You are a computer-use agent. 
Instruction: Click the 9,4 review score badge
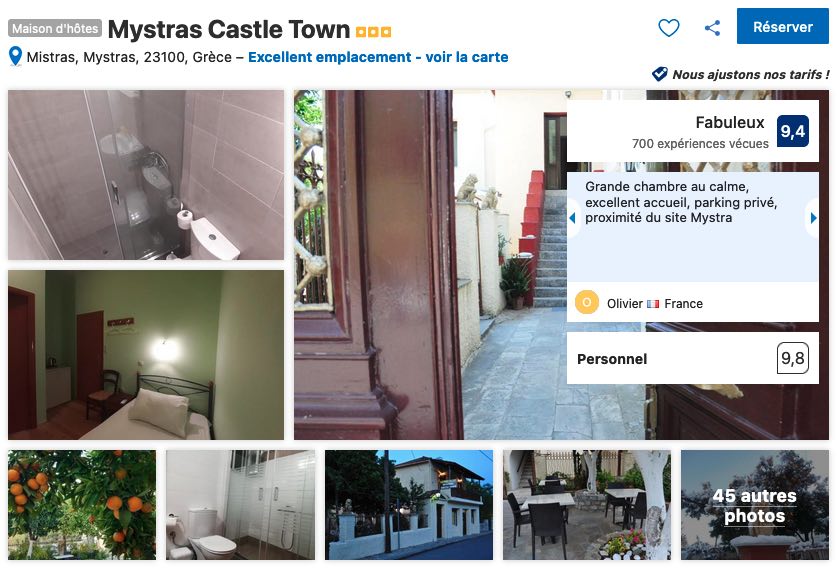(x=792, y=131)
